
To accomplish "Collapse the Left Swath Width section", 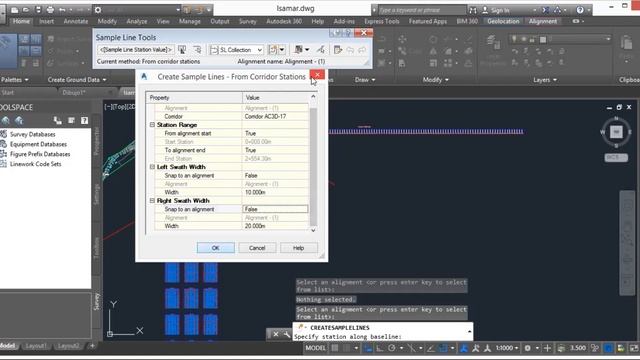I will [152, 167].
